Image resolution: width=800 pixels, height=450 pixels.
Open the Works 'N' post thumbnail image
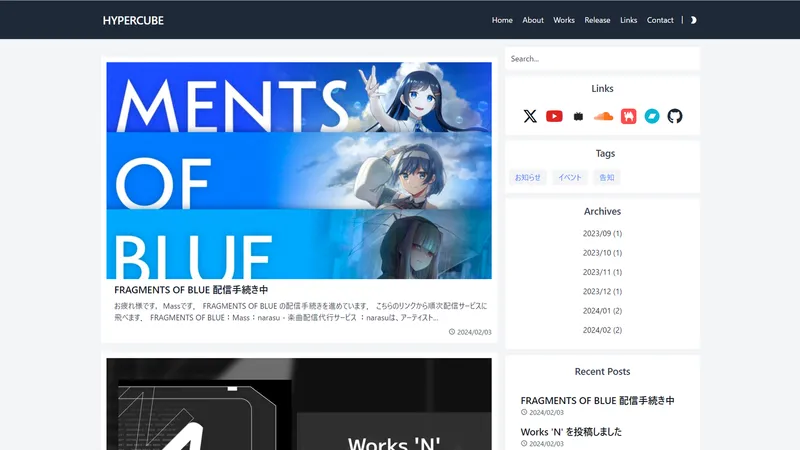[299, 404]
